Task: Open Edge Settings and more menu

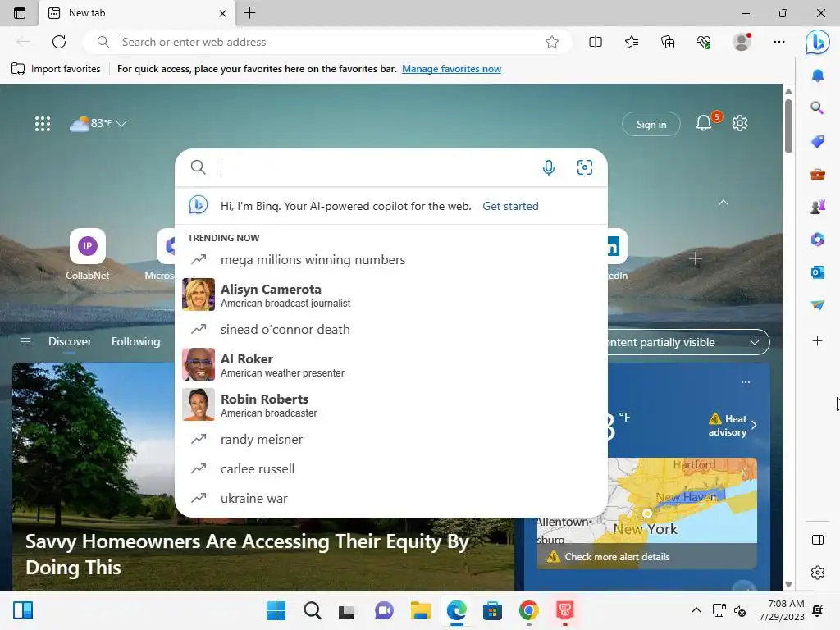Action: pos(779,42)
